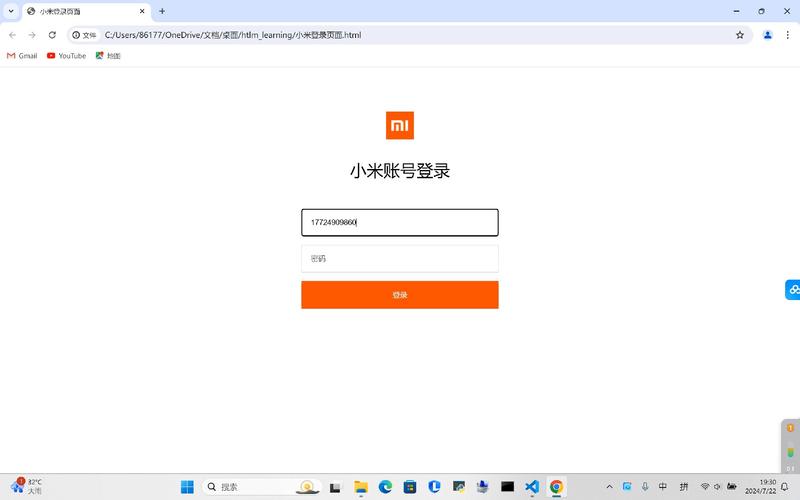Bookmark this page with star icon
This screenshot has width=800, height=500.
point(740,35)
